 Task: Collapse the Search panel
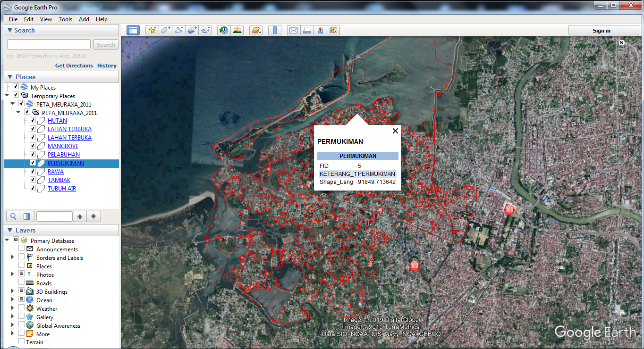9,30
